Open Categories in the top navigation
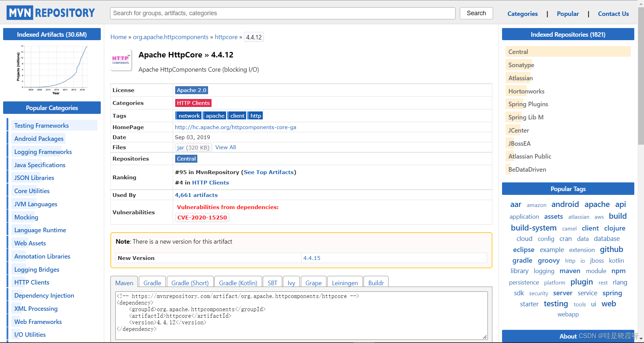The width and height of the screenshot is (644, 343). [522, 14]
